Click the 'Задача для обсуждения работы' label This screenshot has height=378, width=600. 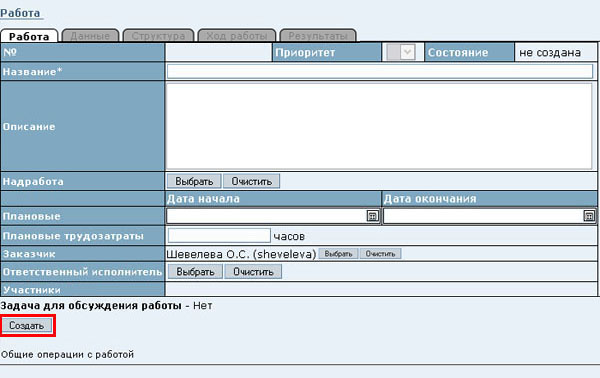pos(91,306)
